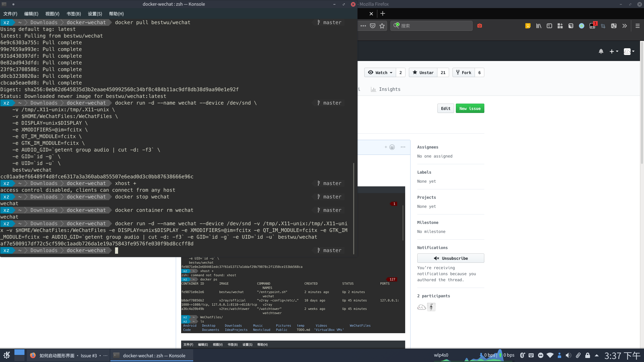Expand hidden system tray icons arrow
644x362 pixels.
(597, 355)
